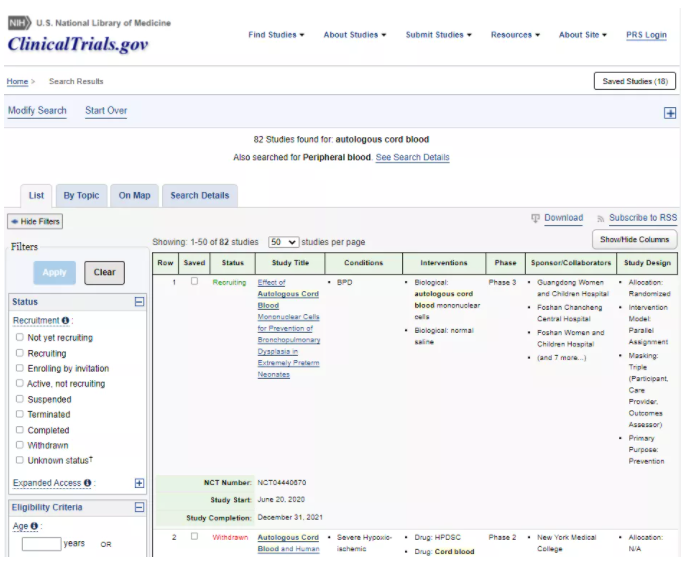Click the Age label link
687x569 pixels.
tap(21, 526)
